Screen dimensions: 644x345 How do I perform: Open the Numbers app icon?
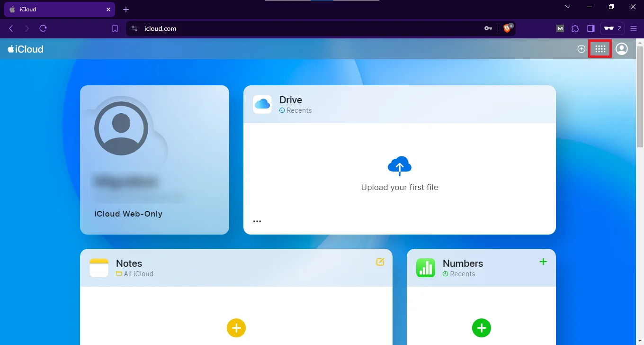coord(426,268)
